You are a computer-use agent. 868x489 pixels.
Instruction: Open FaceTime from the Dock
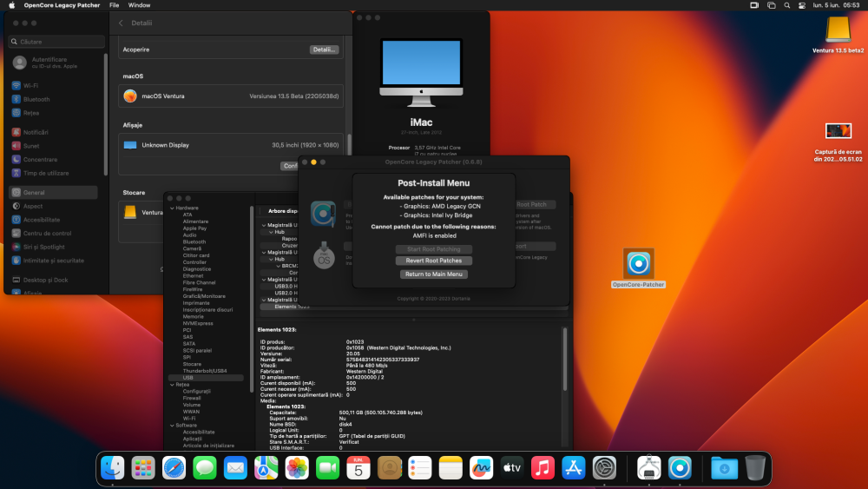[328, 468]
